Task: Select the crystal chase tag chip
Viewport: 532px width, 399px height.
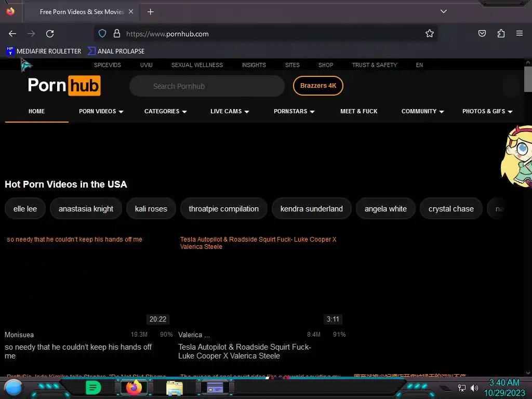Action: (451, 209)
